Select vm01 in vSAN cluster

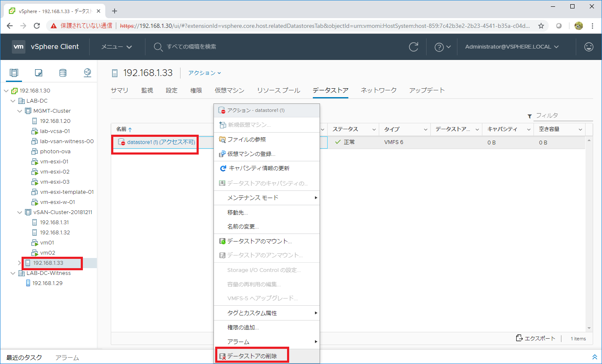47,242
